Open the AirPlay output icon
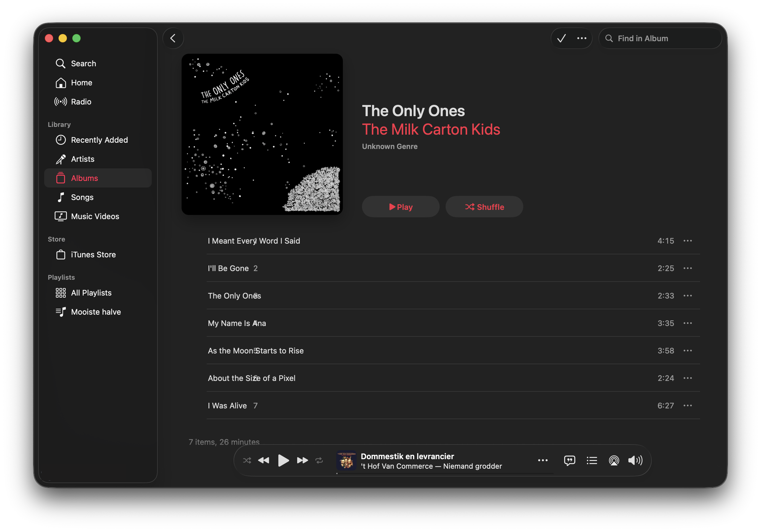 (613, 460)
